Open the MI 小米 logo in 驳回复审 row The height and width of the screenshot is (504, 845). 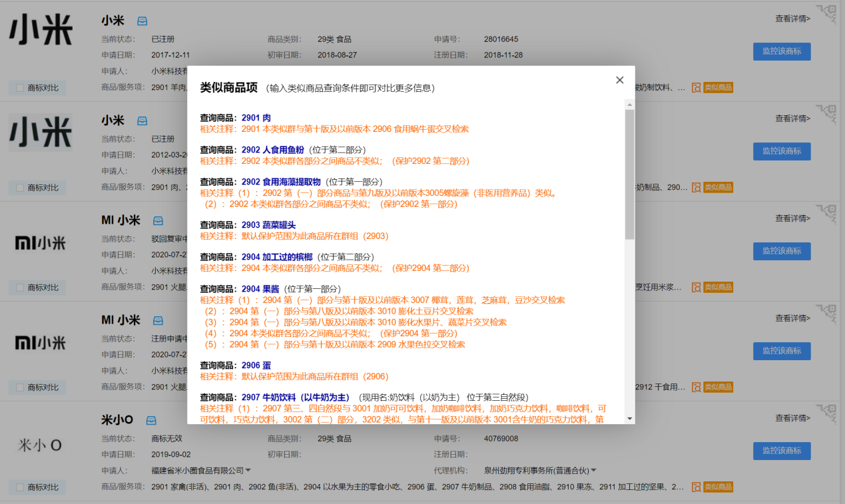41,244
